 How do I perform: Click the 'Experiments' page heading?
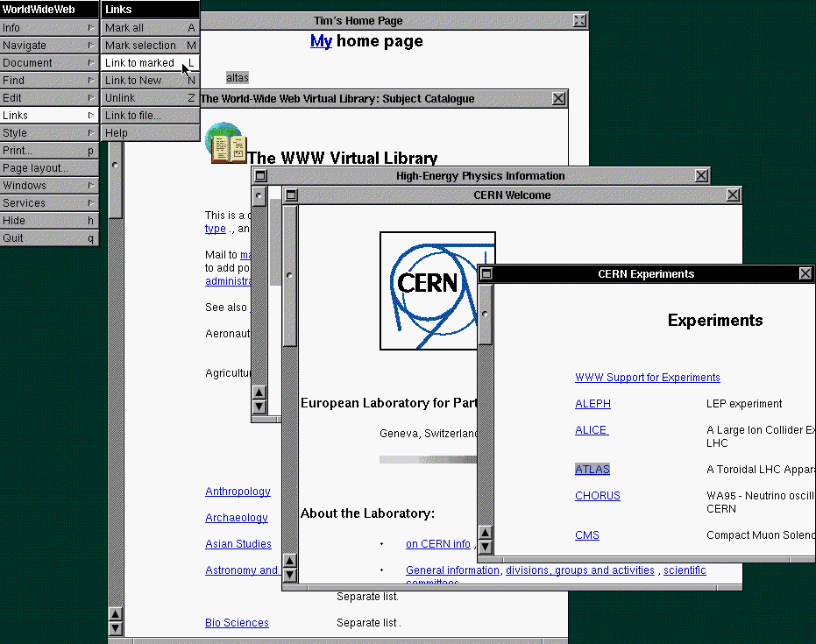click(x=715, y=320)
